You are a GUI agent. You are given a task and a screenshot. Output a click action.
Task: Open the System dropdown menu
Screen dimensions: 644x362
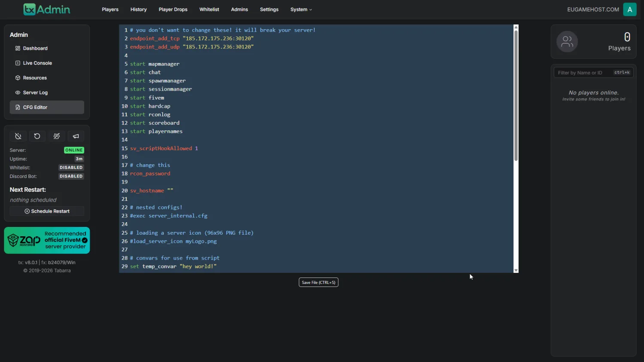click(x=301, y=9)
